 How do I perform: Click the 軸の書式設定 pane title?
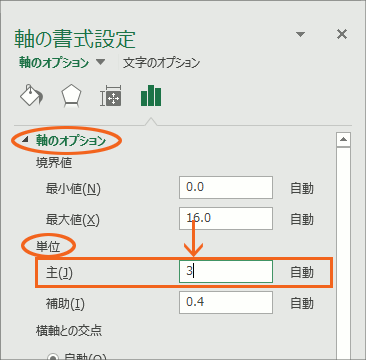pos(75,39)
